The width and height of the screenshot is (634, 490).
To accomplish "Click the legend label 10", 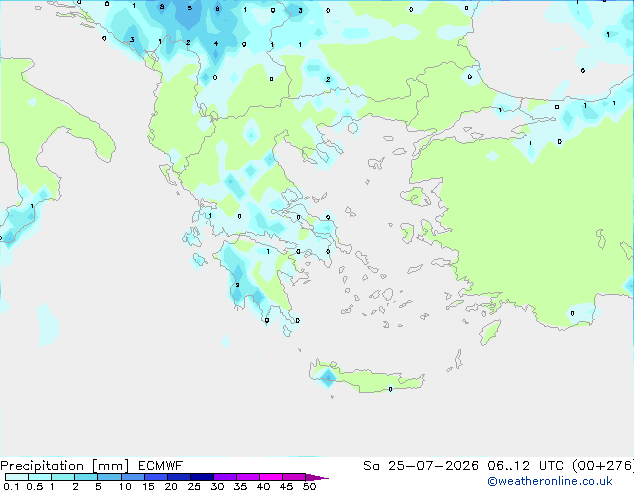I will click(x=125, y=486).
